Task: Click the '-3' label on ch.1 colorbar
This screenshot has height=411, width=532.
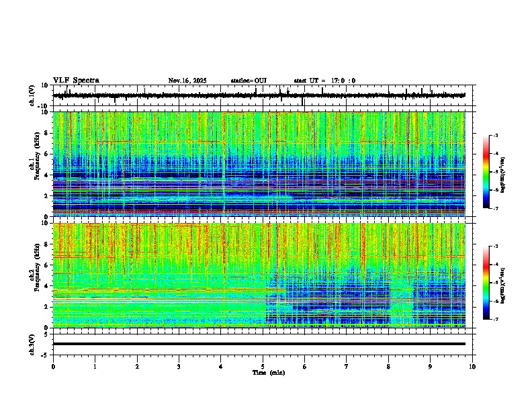Action: 496,136
